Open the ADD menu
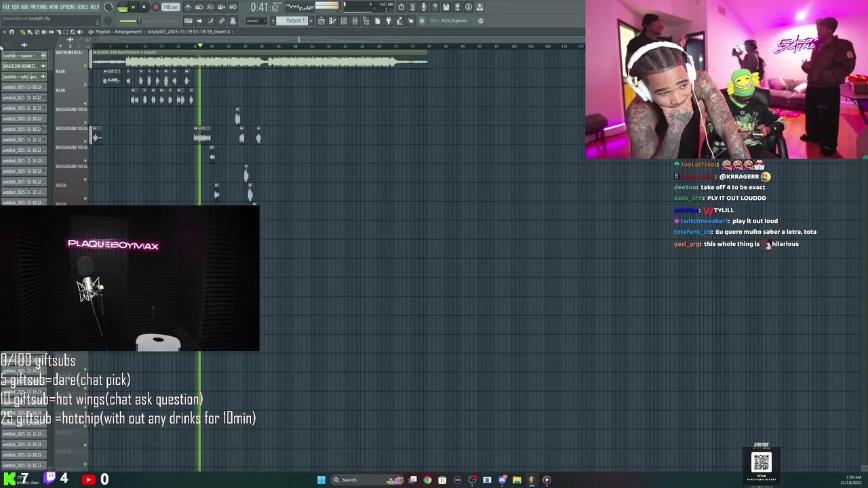The image size is (868, 488). [x=25, y=7]
